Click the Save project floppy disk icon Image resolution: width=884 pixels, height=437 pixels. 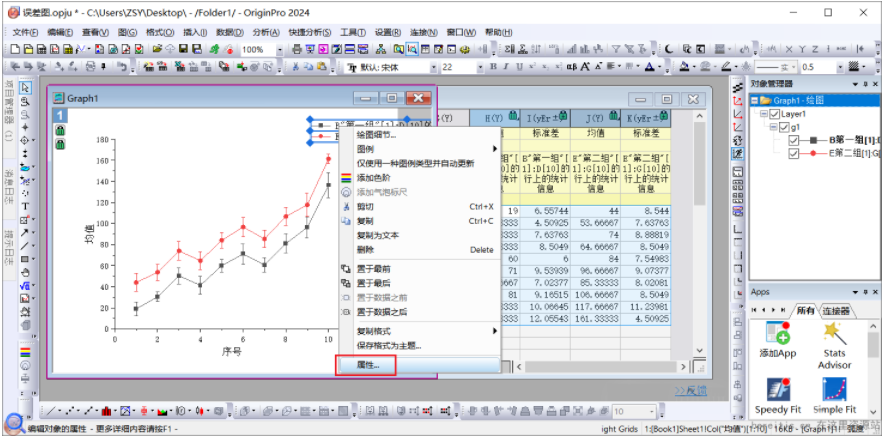(184, 49)
